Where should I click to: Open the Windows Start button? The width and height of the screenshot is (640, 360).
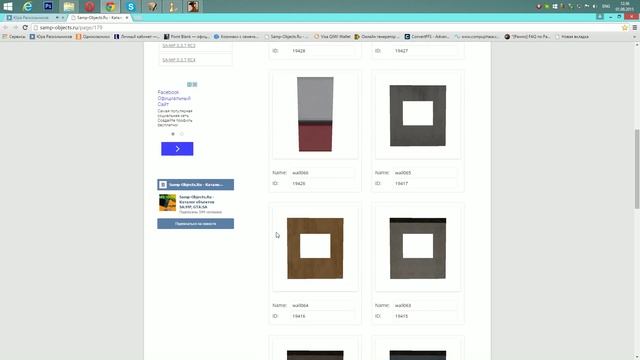[8, 6]
